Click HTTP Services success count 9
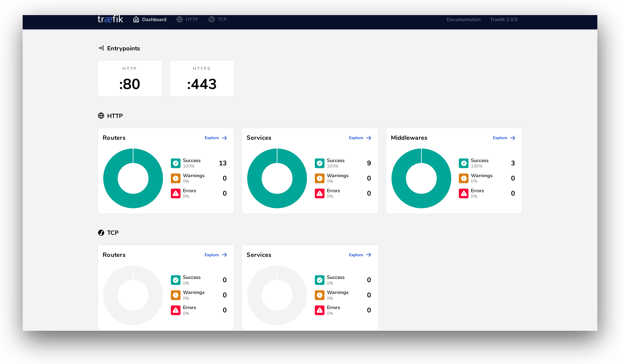The image size is (623, 364). 369,163
